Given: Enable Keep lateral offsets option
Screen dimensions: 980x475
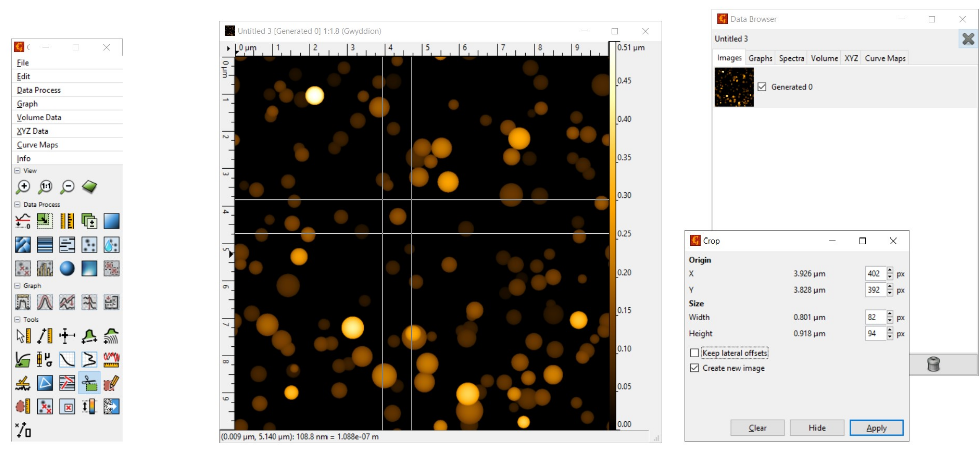Looking at the screenshot, I should [x=694, y=353].
